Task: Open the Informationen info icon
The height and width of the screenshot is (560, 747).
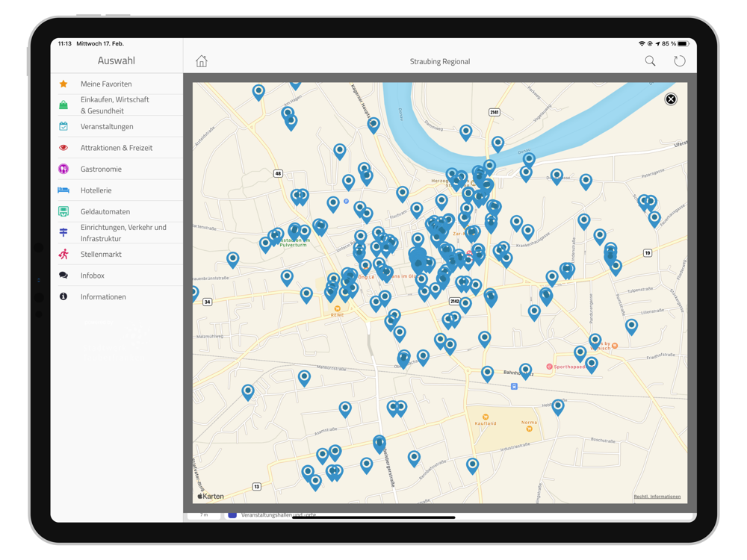Action: pos(63,296)
